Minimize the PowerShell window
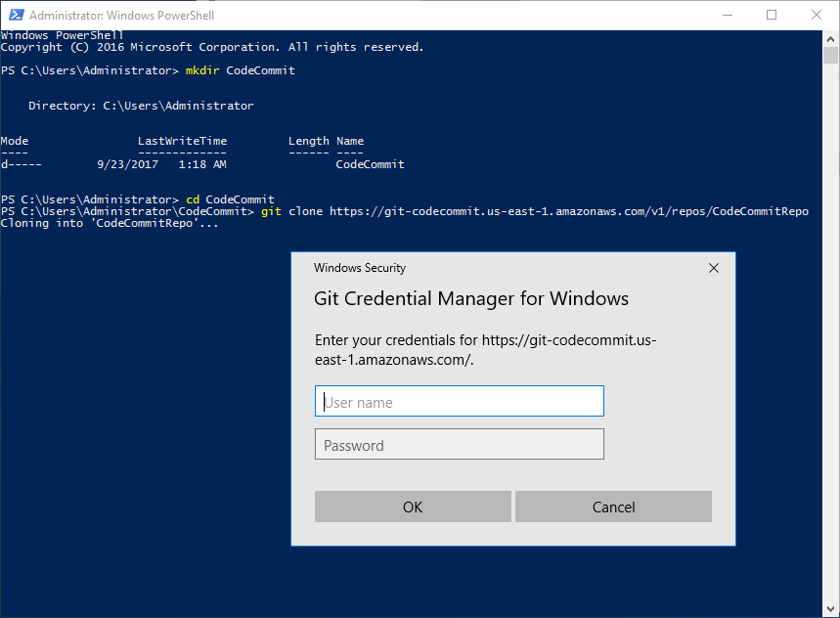The image size is (840, 618). (x=727, y=15)
